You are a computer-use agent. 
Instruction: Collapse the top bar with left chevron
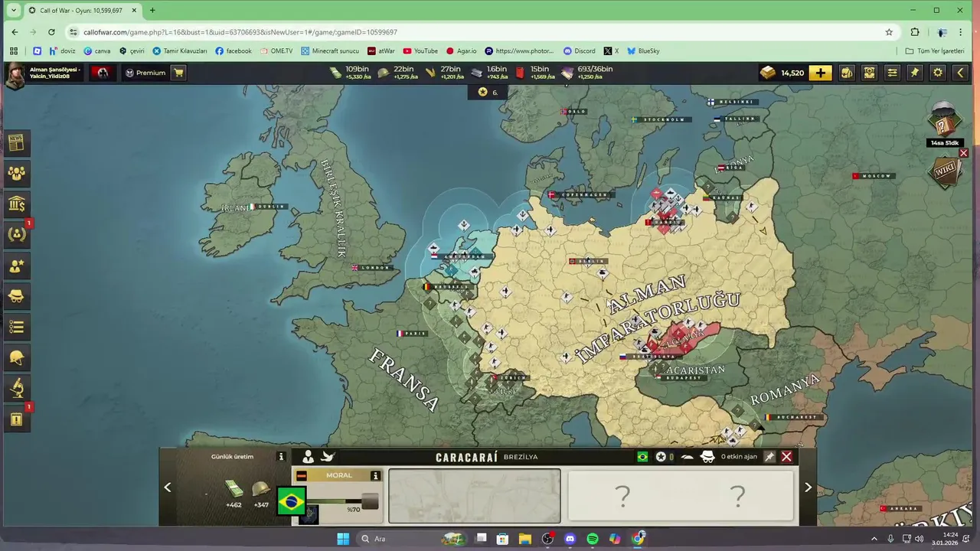pos(960,73)
